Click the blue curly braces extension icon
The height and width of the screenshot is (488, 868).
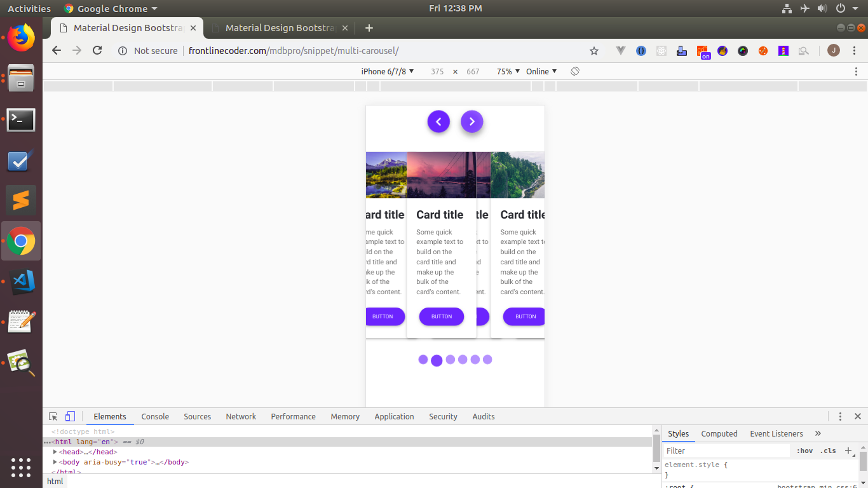point(641,51)
